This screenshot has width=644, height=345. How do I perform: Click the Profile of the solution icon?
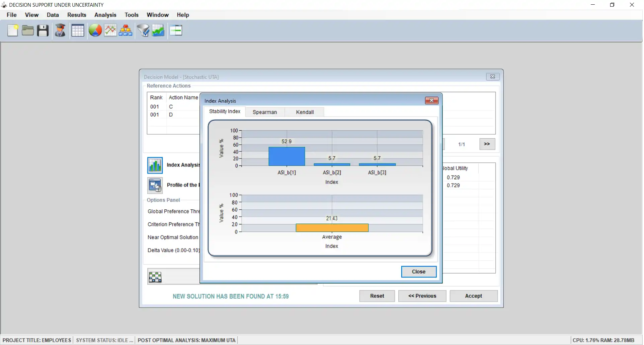(155, 185)
